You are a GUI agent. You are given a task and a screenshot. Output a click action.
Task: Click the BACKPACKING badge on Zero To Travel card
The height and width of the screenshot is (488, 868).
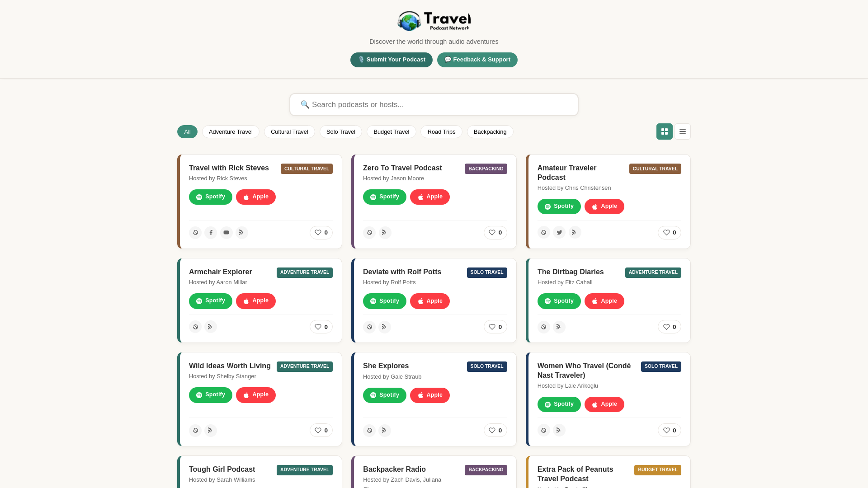[x=486, y=169]
